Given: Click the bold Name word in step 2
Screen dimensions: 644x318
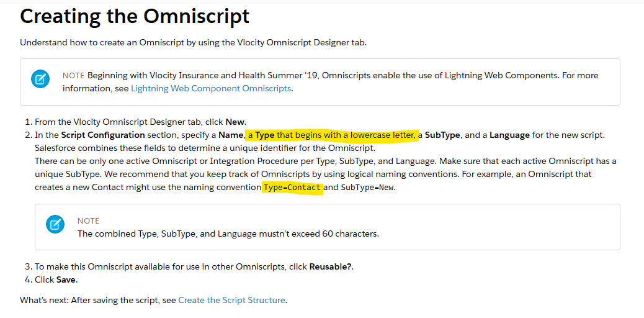Looking at the screenshot, I should click(x=230, y=135).
